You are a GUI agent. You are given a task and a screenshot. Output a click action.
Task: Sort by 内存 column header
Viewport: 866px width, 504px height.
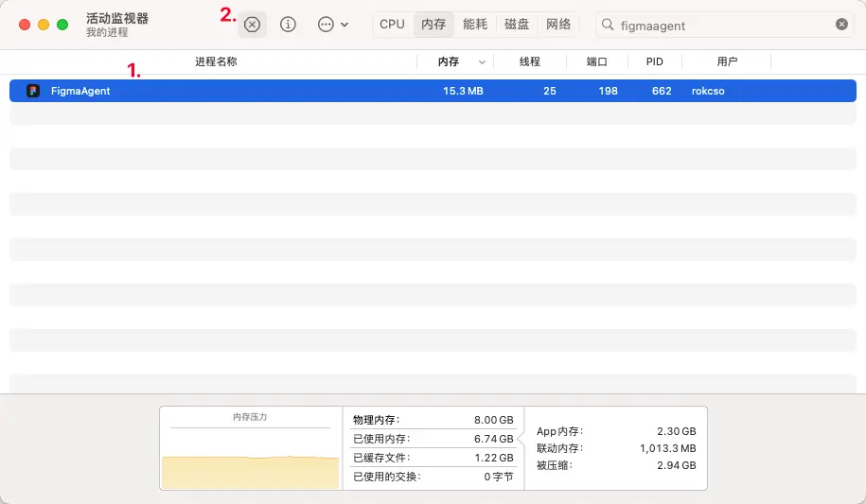(x=449, y=61)
